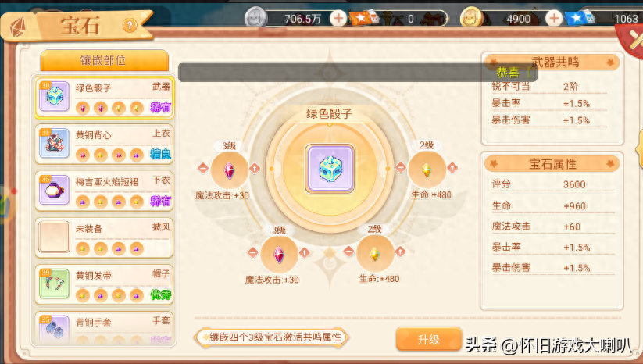Viewport: 643px width, 364px height.
Task: Click the bottom-left red 魔法攻击 gem
Action: click(279, 254)
